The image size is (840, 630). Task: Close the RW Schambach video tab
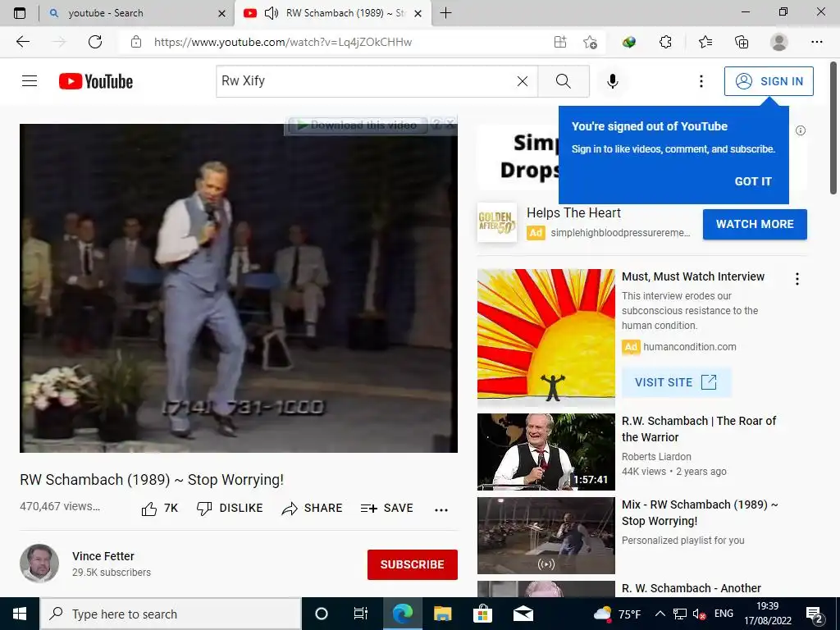pyautogui.click(x=418, y=13)
